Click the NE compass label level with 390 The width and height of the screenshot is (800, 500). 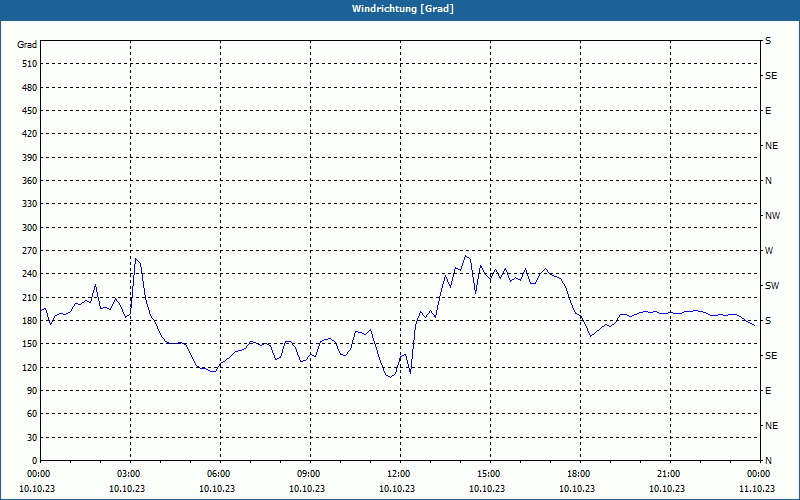[x=771, y=146]
